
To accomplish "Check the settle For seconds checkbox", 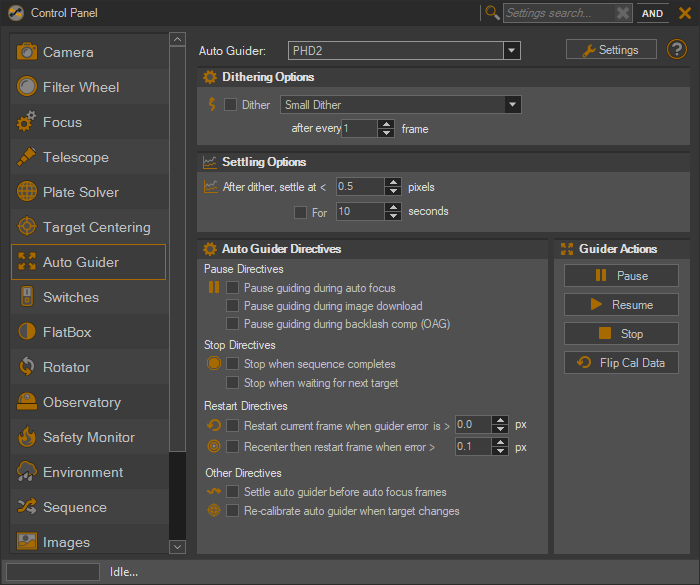I will coord(300,212).
